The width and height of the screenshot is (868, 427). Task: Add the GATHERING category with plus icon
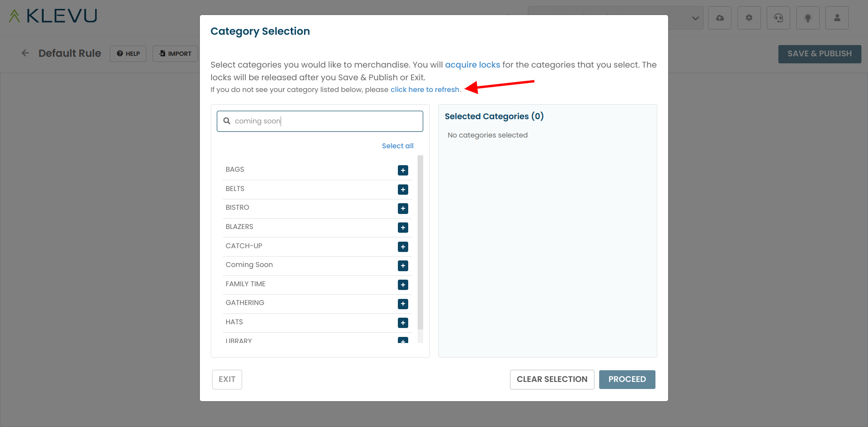(403, 304)
